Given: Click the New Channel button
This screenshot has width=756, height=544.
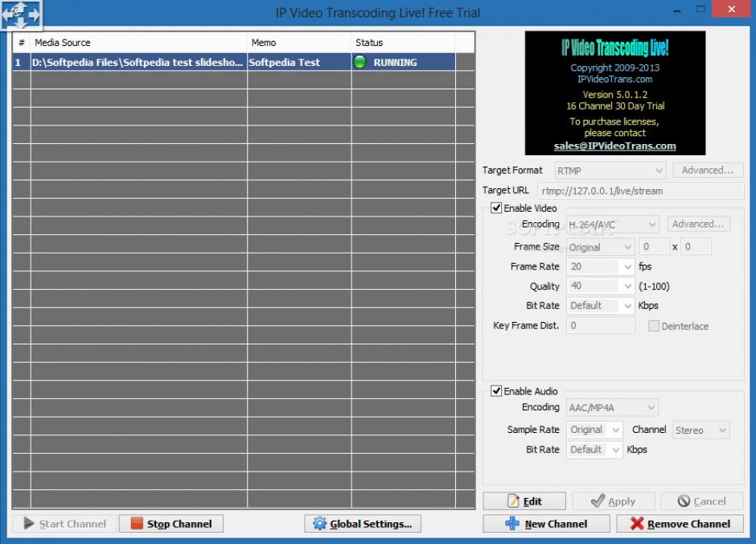Looking at the screenshot, I should [x=546, y=524].
